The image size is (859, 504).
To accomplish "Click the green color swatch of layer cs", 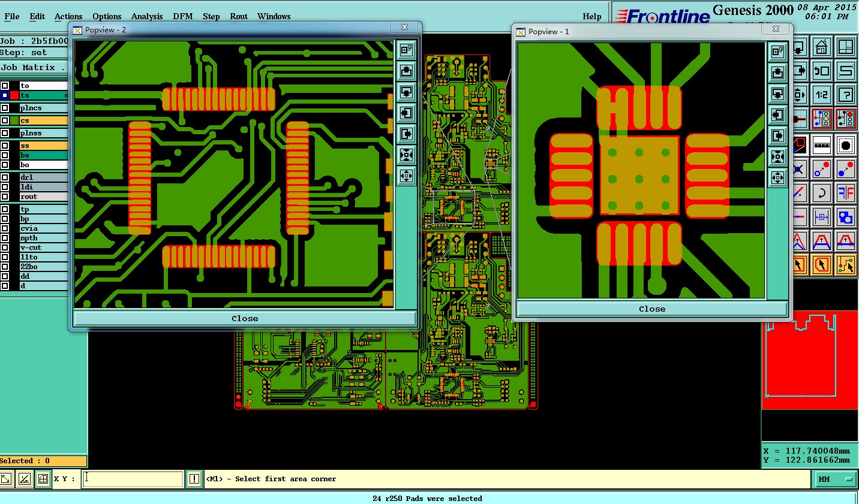I will (x=14, y=120).
